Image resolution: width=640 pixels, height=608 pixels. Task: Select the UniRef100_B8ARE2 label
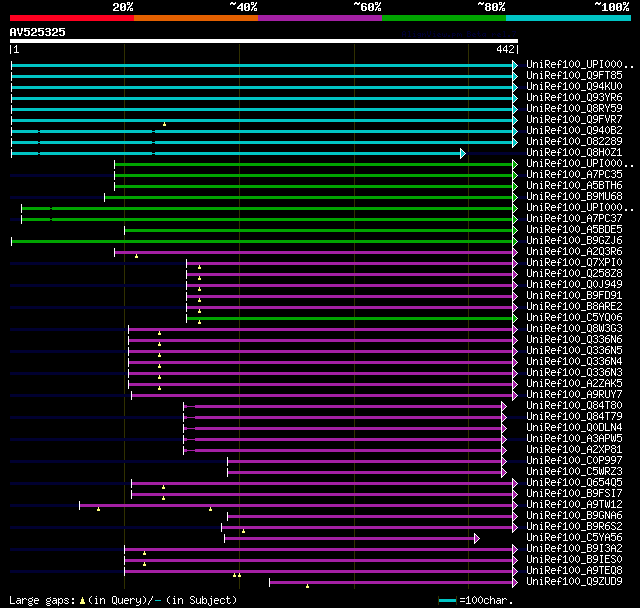574,307
